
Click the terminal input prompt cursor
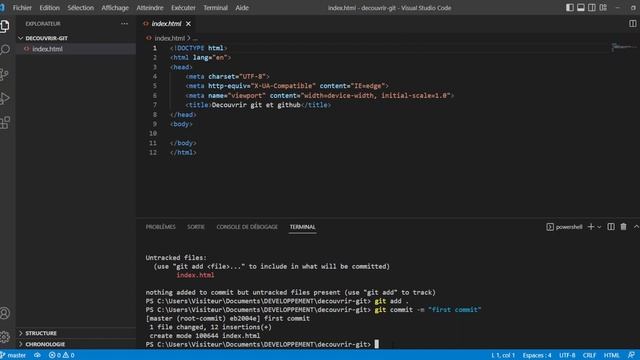(376, 344)
